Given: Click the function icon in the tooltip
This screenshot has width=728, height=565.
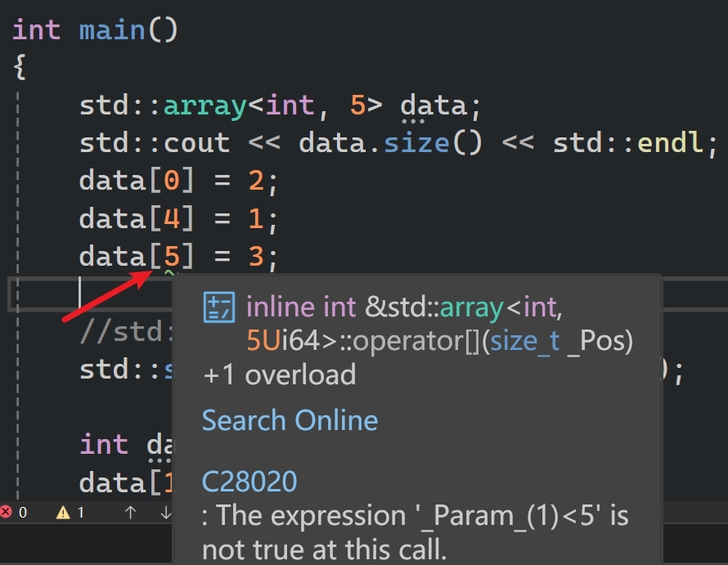Looking at the screenshot, I should 218,307.
